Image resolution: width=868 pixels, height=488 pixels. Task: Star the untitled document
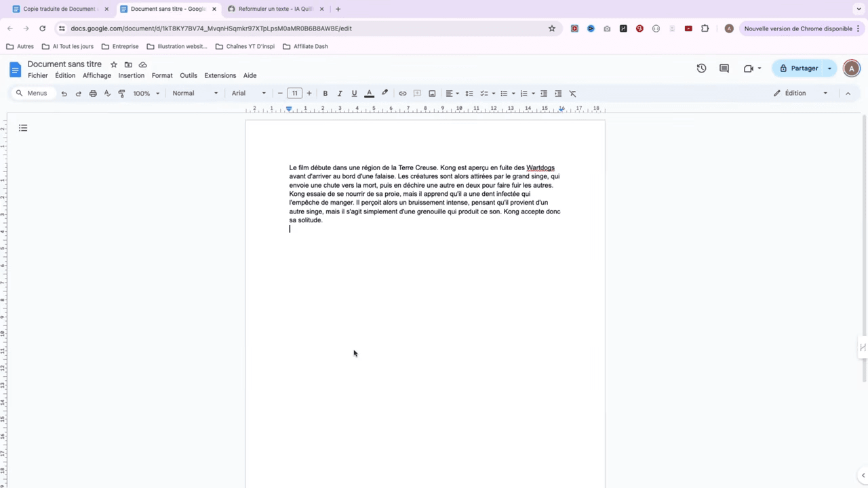point(114,64)
